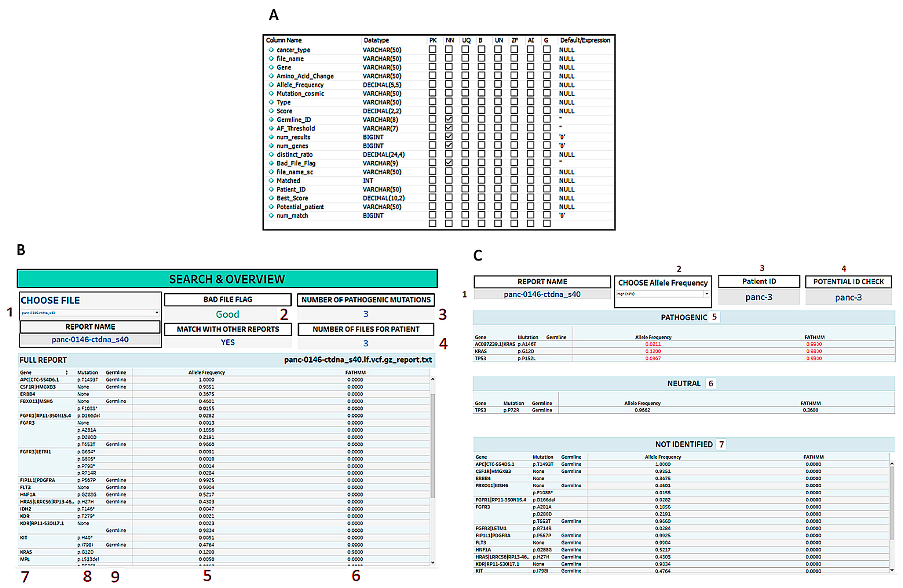
Task: Open the Choose File dropdown
Action: [157, 313]
